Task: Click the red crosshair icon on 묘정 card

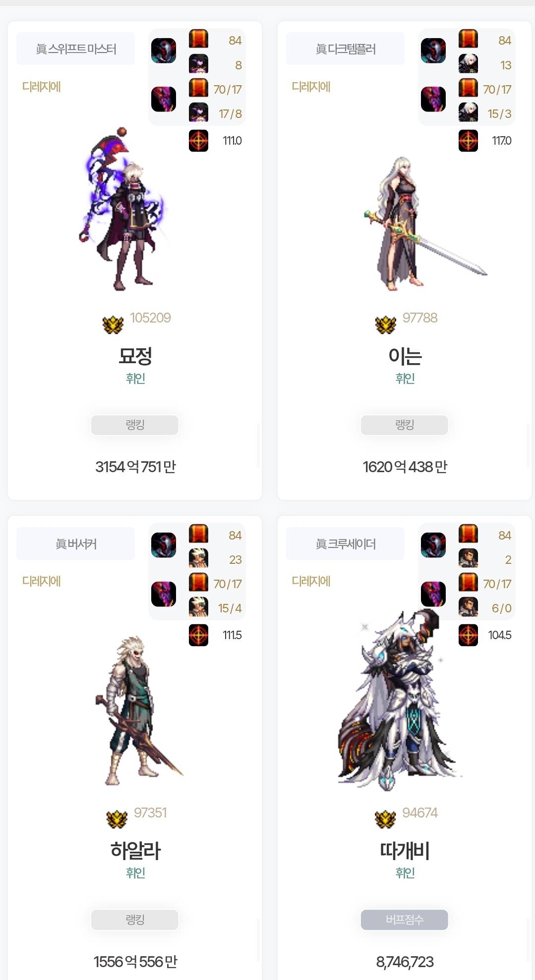Action: pos(198,141)
